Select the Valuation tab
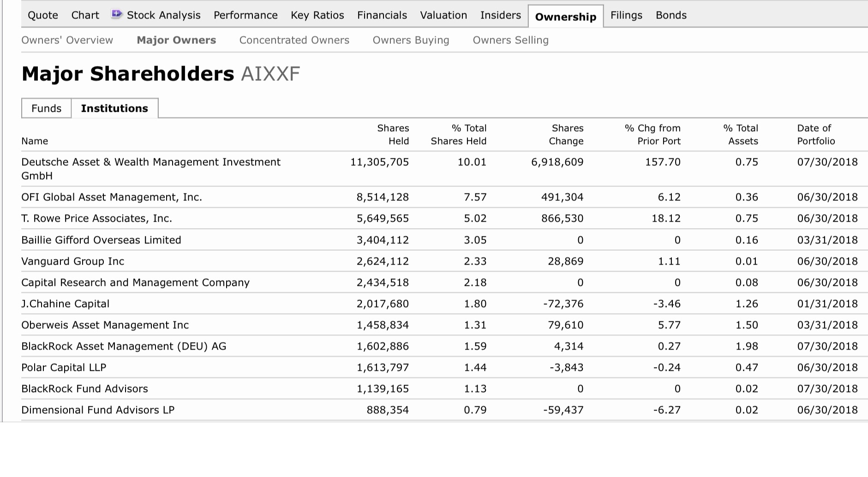Image resolution: width=868 pixels, height=477 pixels. (x=443, y=15)
